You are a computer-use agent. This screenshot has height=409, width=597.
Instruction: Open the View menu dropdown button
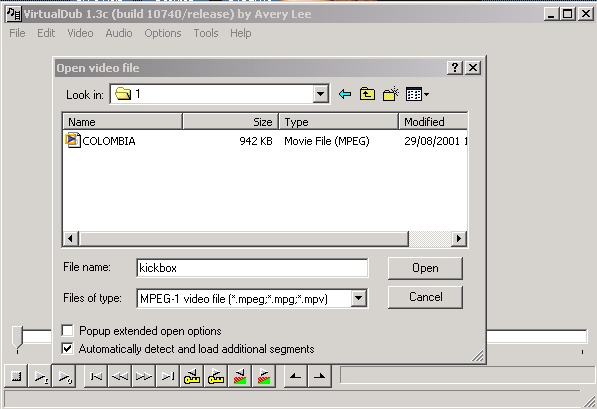tap(417, 94)
